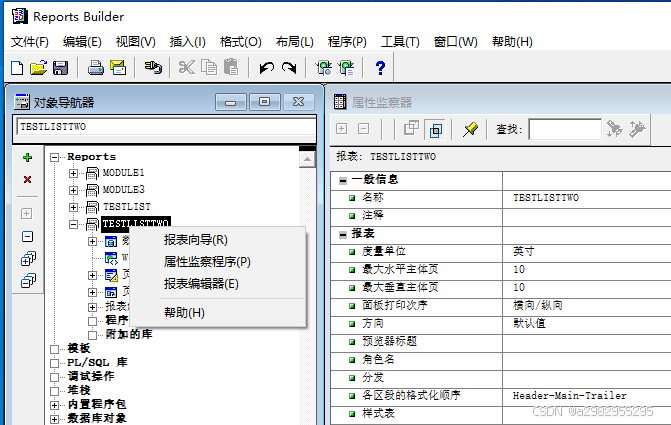Click the 度量单位 value 英寸
The height and width of the screenshot is (425, 671).
[x=523, y=251]
